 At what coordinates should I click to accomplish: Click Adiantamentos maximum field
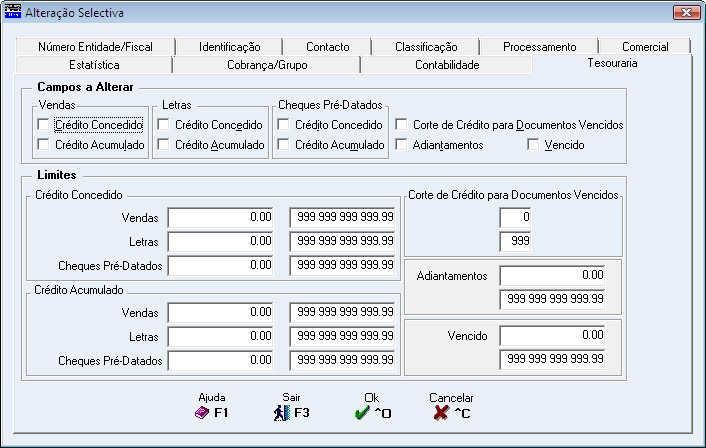[552, 299]
